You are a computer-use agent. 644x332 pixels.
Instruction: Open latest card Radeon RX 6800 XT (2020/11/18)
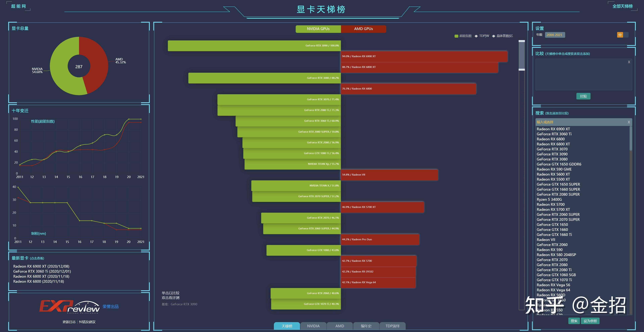click(41, 276)
